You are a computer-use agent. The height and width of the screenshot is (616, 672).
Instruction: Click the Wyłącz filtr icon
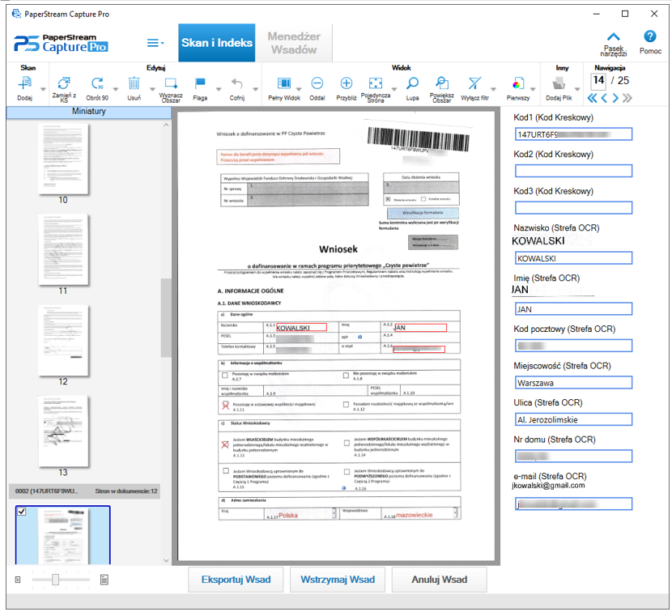pos(475,83)
